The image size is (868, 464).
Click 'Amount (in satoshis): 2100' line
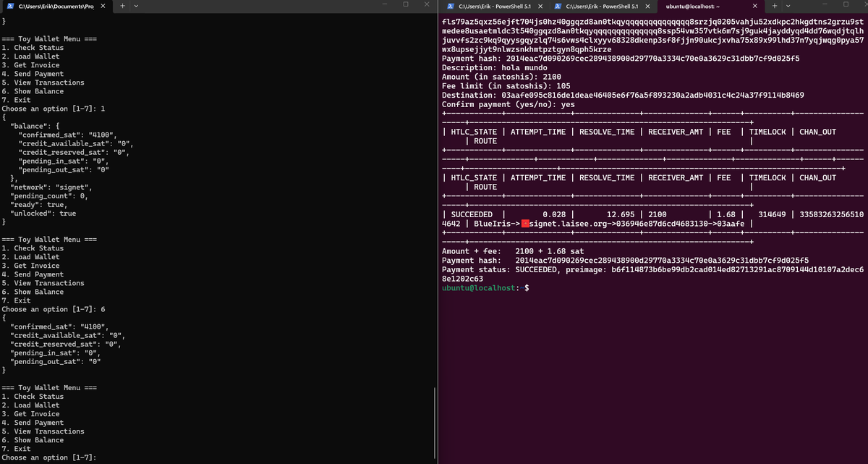click(501, 77)
